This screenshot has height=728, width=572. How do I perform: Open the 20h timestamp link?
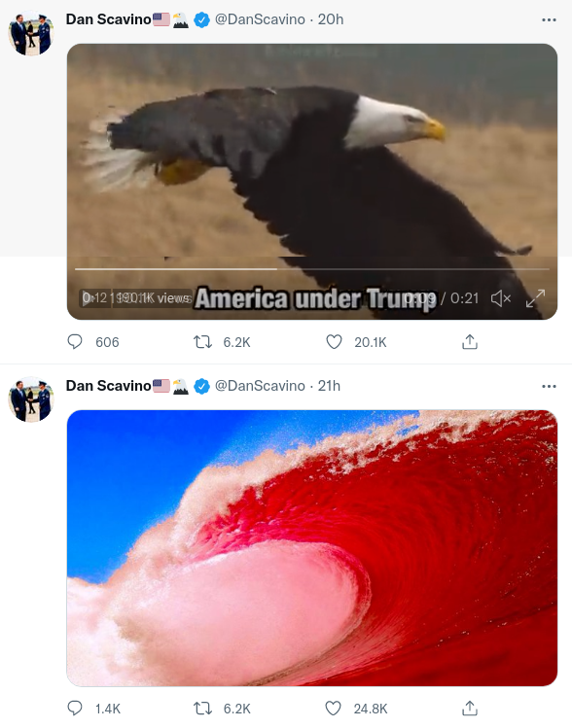coord(331,19)
